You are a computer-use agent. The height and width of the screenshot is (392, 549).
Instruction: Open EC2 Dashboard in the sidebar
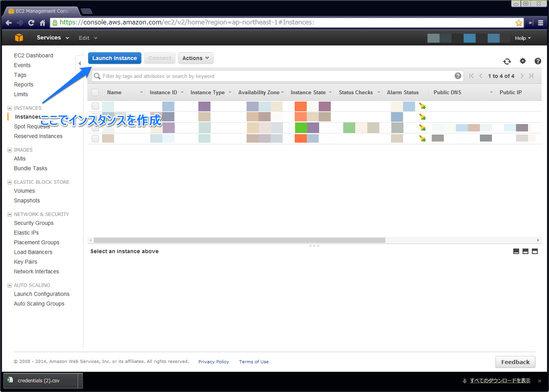pyautogui.click(x=33, y=56)
